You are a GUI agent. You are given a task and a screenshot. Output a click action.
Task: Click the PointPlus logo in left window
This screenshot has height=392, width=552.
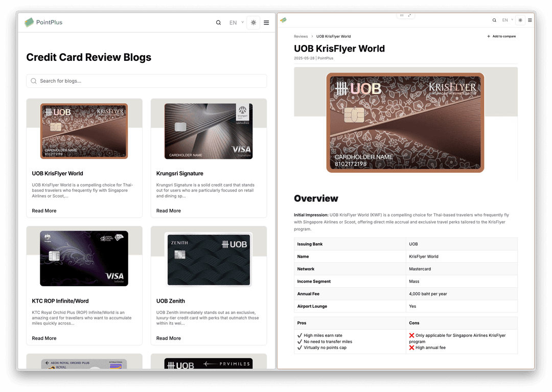43,22
